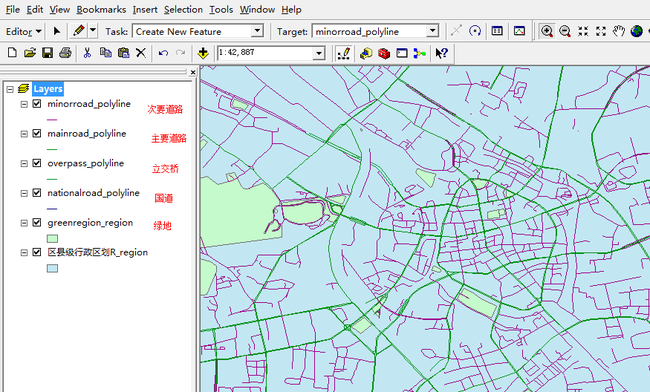Select the Zoom In tool
650x392 pixels.
[x=547, y=31]
